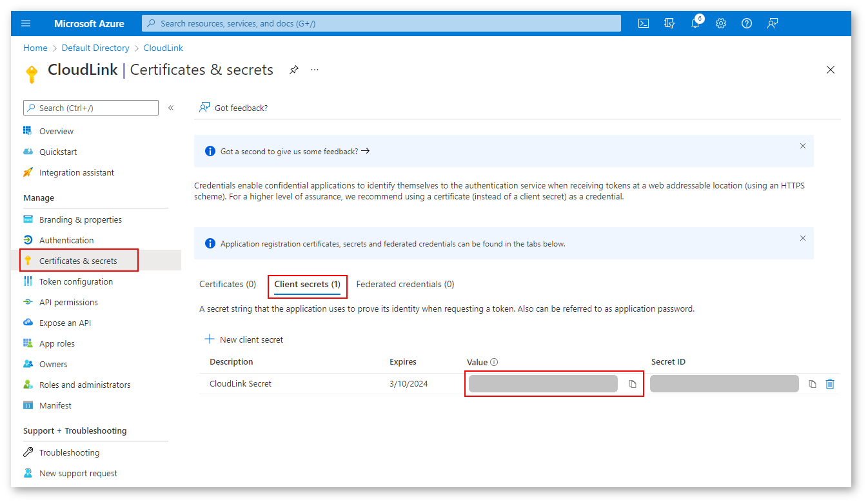Image resolution: width=868 pixels, height=504 pixels.
Task: Open the notifications bell
Action: point(695,24)
